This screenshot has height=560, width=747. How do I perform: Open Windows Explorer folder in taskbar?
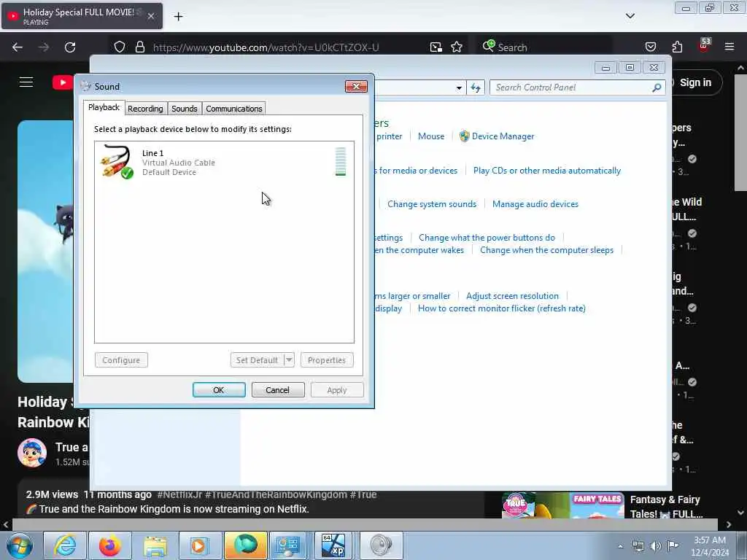tap(155, 545)
